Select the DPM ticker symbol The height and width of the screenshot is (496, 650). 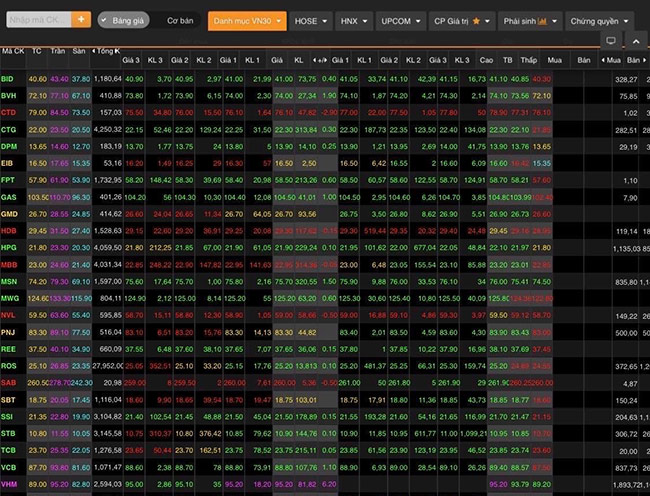pyautogui.click(x=9, y=146)
